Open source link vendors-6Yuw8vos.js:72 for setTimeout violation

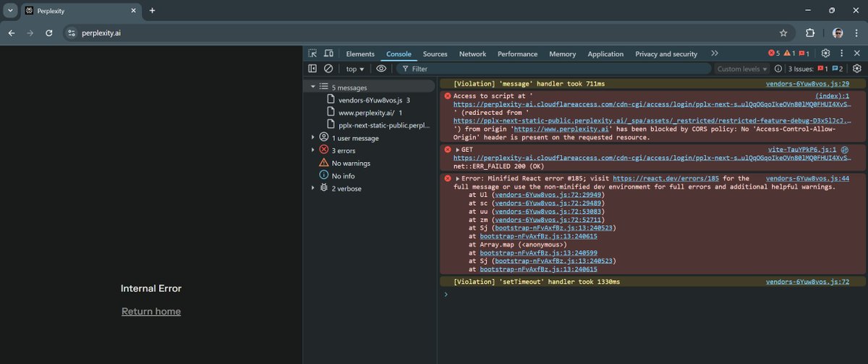808,282
